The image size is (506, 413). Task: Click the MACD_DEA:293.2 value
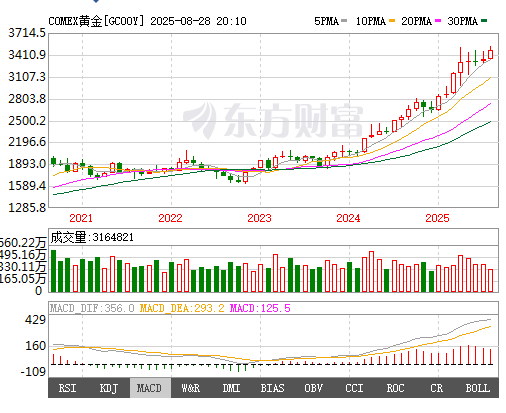click(182, 308)
